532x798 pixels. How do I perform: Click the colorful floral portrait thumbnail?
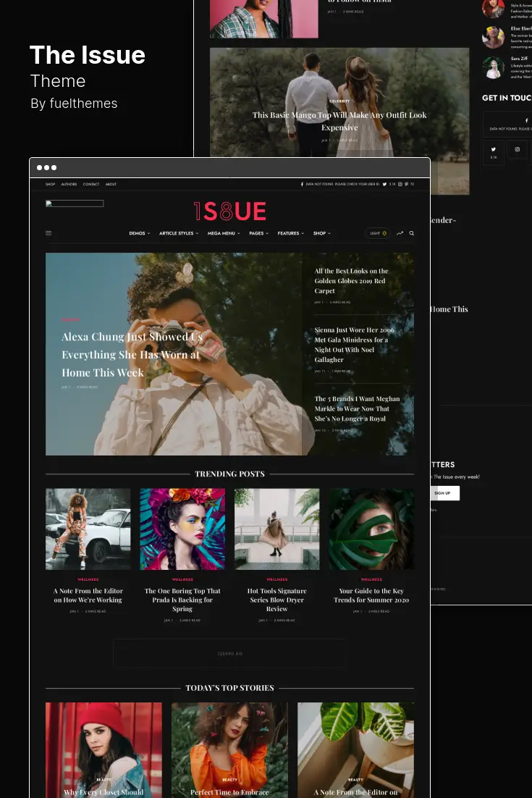point(182,529)
